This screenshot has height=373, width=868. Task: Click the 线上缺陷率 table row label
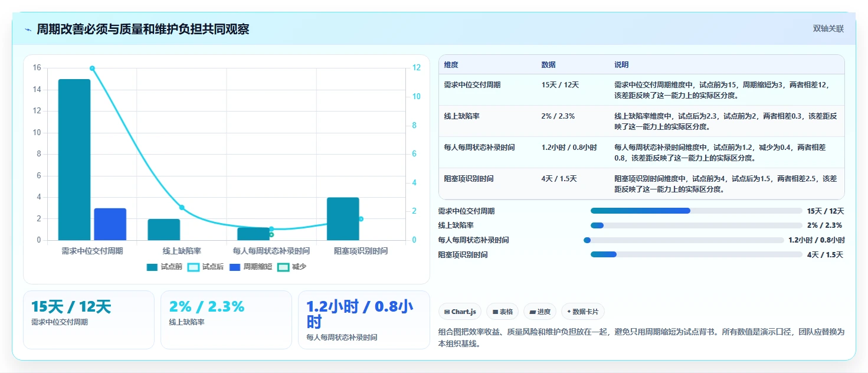point(461,116)
